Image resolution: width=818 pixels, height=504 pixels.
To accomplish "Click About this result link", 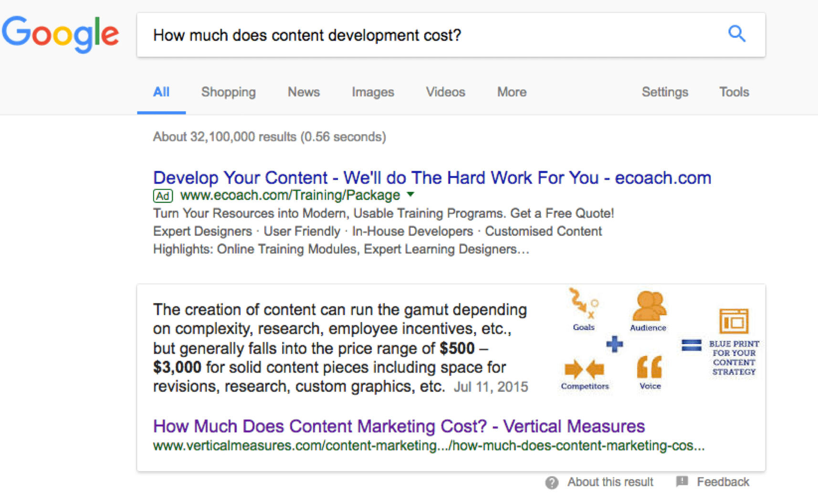I will [610, 482].
